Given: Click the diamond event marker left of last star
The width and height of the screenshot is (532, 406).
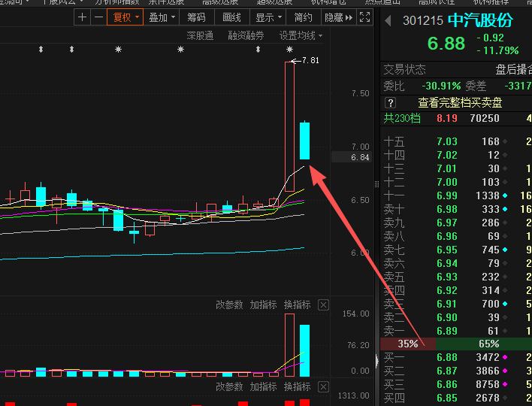Looking at the screenshot, I should coord(258,50).
